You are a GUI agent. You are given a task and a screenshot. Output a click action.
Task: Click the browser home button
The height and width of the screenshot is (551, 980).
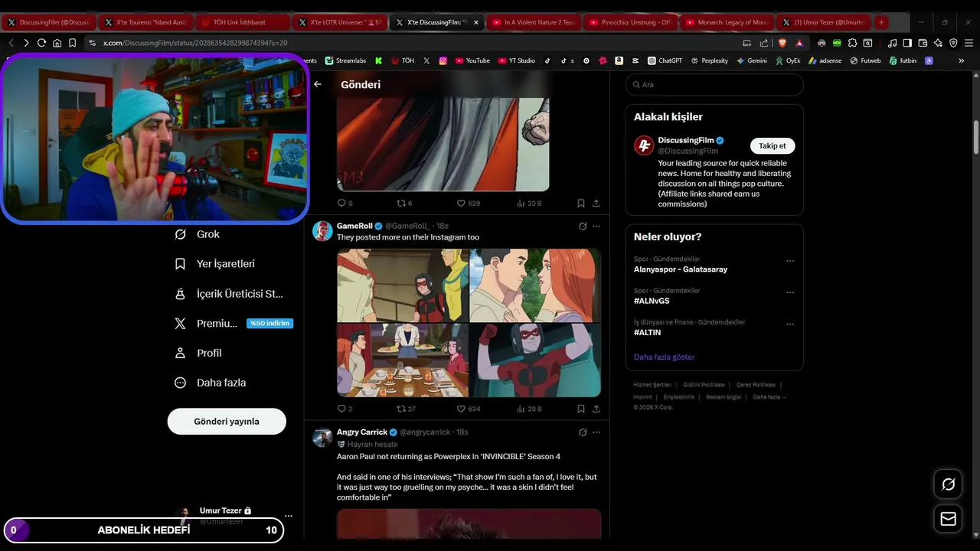coord(57,43)
